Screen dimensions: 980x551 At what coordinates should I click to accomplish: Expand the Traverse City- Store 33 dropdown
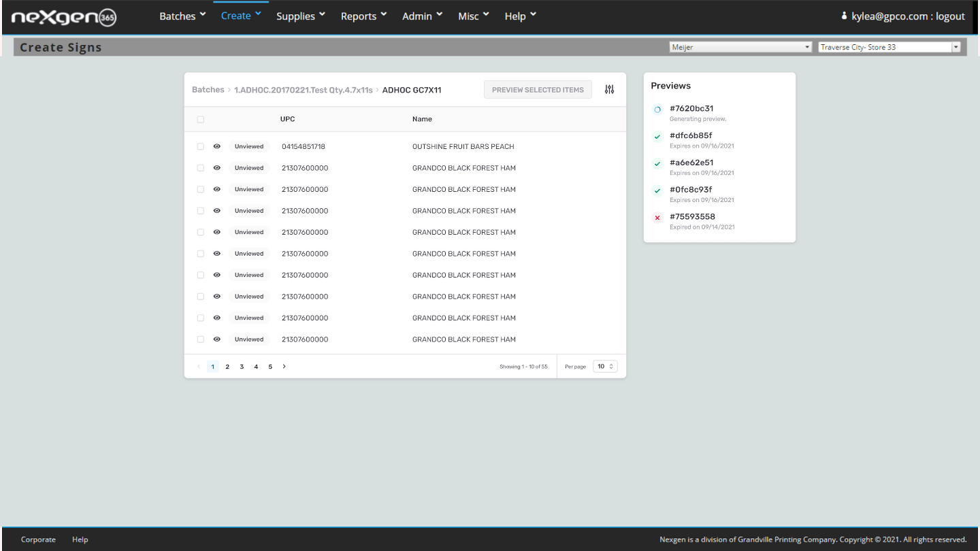[x=889, y=47]
